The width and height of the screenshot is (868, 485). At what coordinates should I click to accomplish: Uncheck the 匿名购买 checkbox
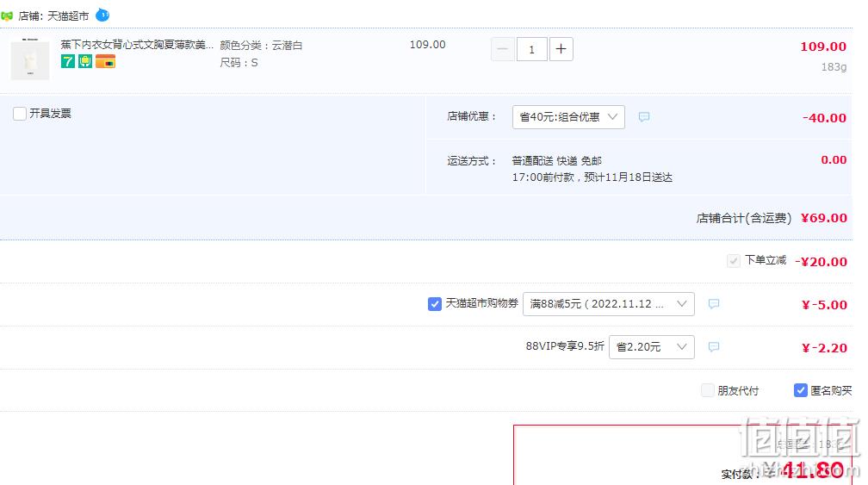coord(801,390)
